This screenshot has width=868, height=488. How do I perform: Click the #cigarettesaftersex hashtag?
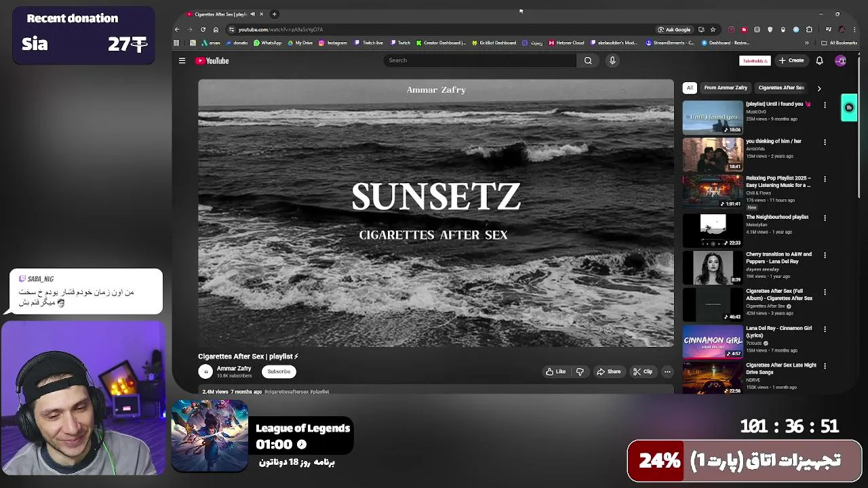coord(286,392)
